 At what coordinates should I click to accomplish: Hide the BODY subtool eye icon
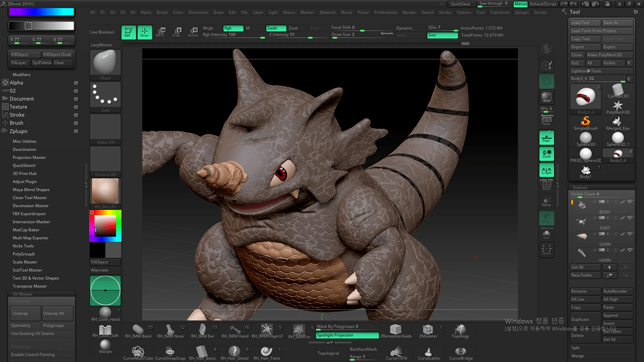coord(630,201)
